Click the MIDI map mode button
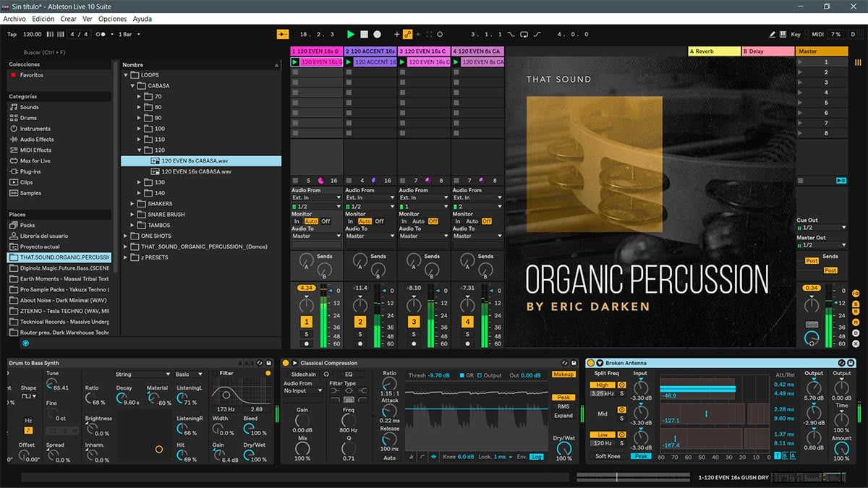Screen dimensions: 868x488 click(817, 34)
